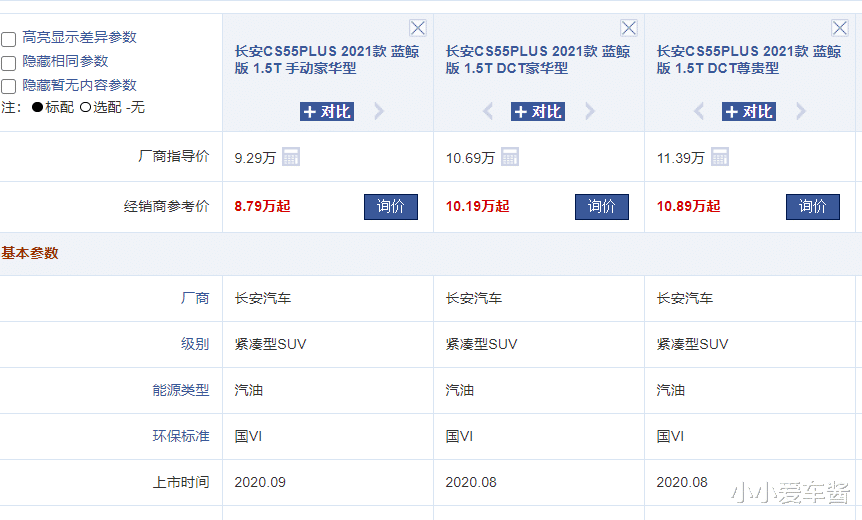The image size is (862, 520).
Task: Enable 高亮显示差异参数 checkbox
Action: click(8, 39)
